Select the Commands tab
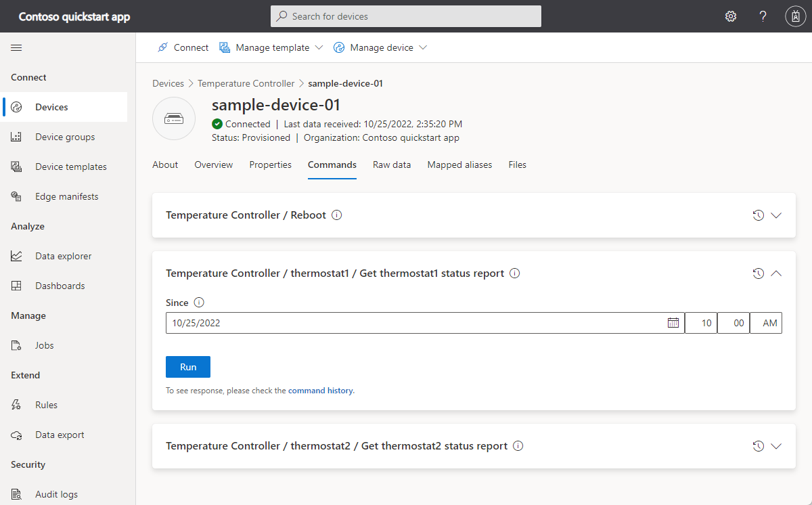The image size is (812, 505). point(332,164)
